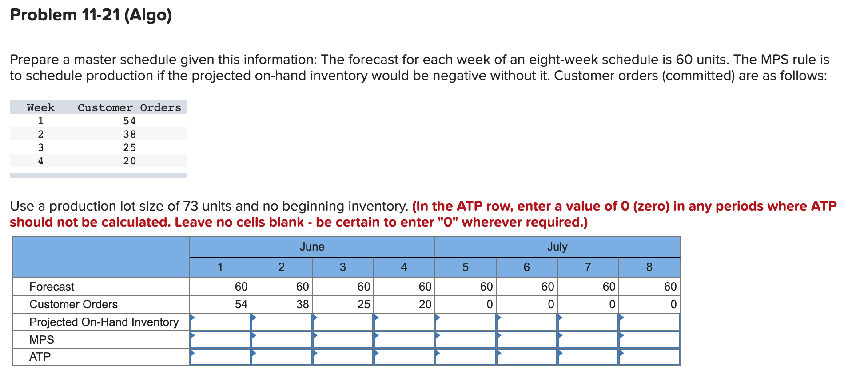Select the June header in the schedule table
This screenshot has width=868, height=390.
312,247
